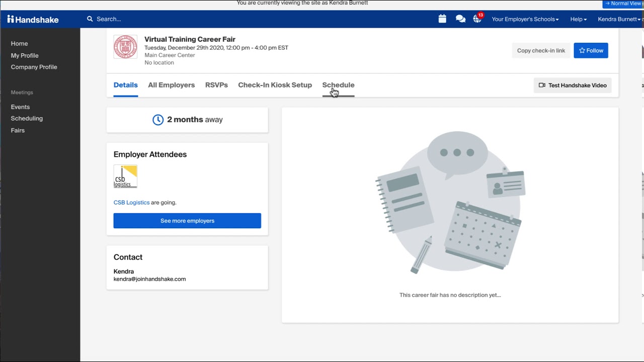The width and height of the screenshot is (644, 362).
Task: Click the video camera icon on Test Handshake Video
Action: [x=542, y=85]
